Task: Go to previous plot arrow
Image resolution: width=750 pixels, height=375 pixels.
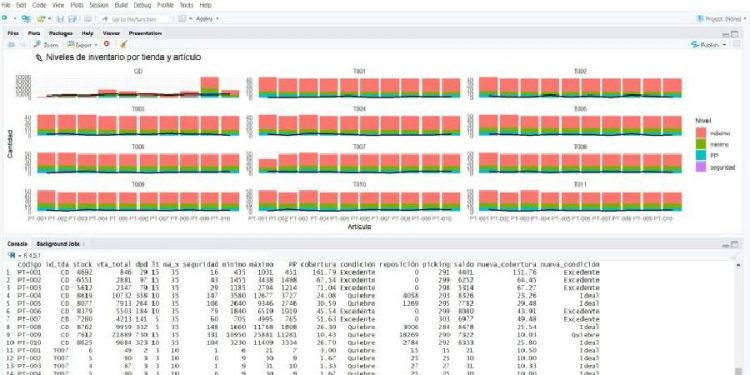Action: point(11,44)
